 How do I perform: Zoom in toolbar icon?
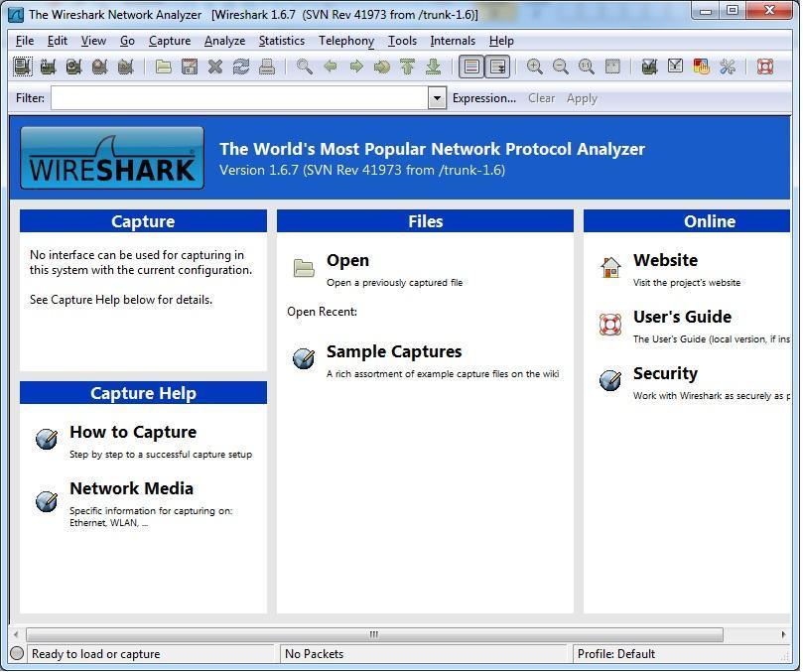535,67
